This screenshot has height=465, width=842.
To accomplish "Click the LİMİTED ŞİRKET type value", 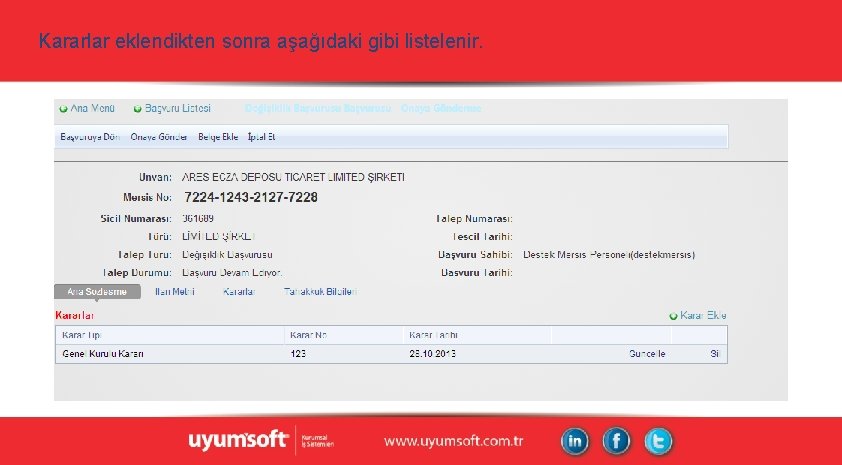I will (218, 237).
